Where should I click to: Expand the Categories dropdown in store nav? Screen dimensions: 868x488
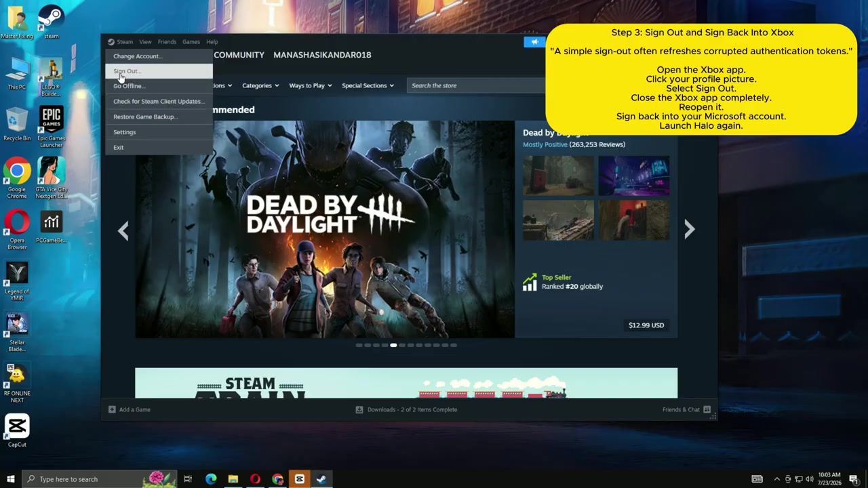click(x=260, y=85)
